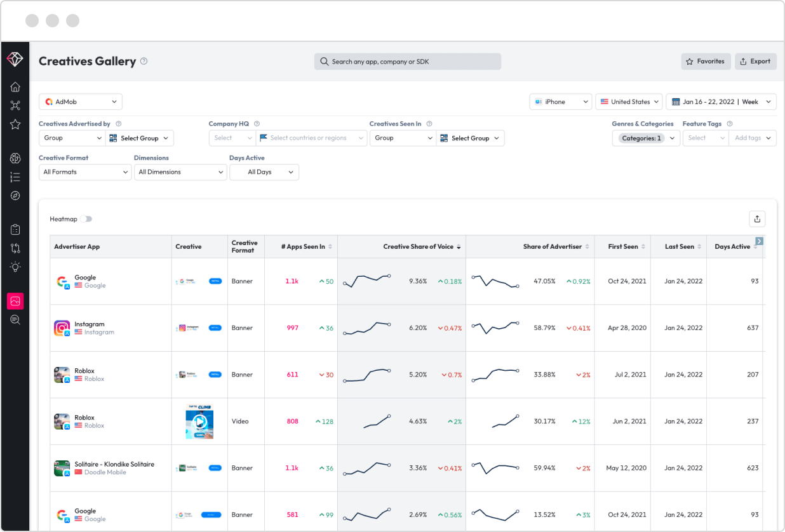The image size is (785, 532).
Task: Open the compass explore sidebar icon
Action: [x=15, y=196]
